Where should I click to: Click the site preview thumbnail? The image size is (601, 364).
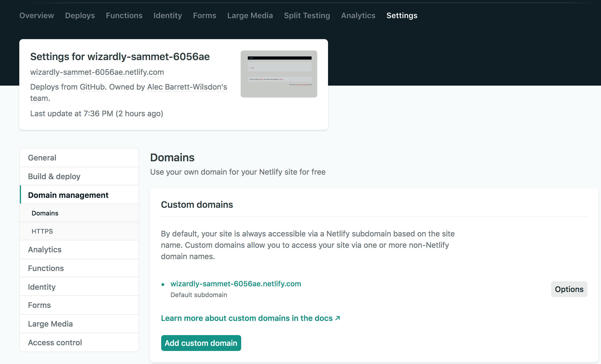point(279,74)
